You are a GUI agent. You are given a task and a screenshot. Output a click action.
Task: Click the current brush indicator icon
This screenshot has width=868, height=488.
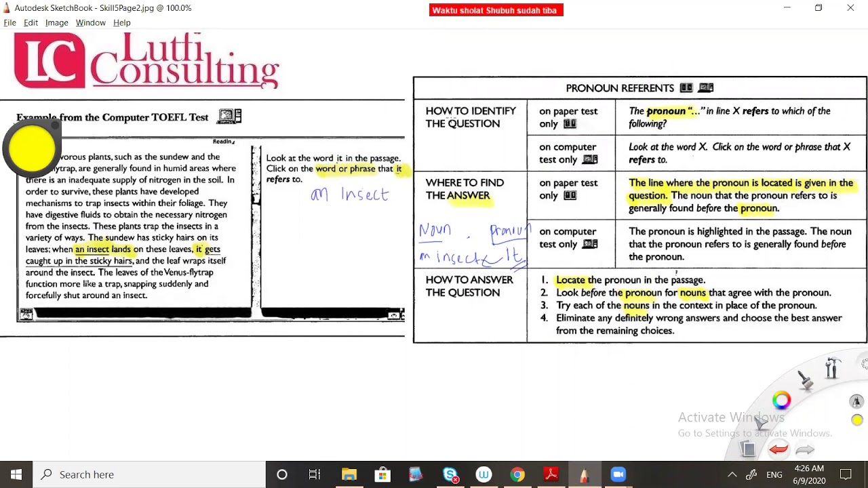pyautogui.click(x=857, y=402)
